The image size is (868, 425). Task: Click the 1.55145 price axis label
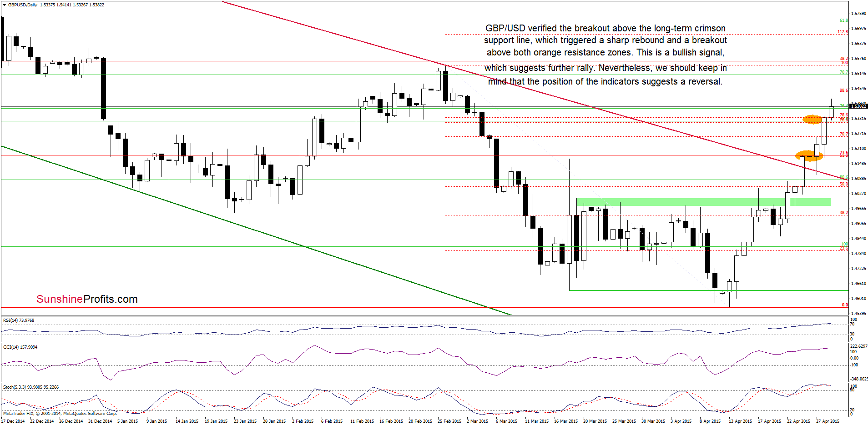[858, 74]
